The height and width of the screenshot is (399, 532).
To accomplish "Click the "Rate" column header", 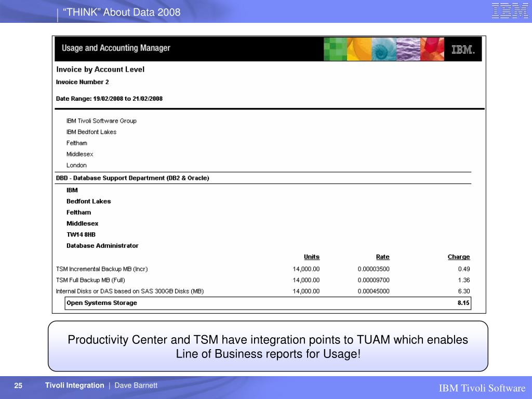I will 383,257.
